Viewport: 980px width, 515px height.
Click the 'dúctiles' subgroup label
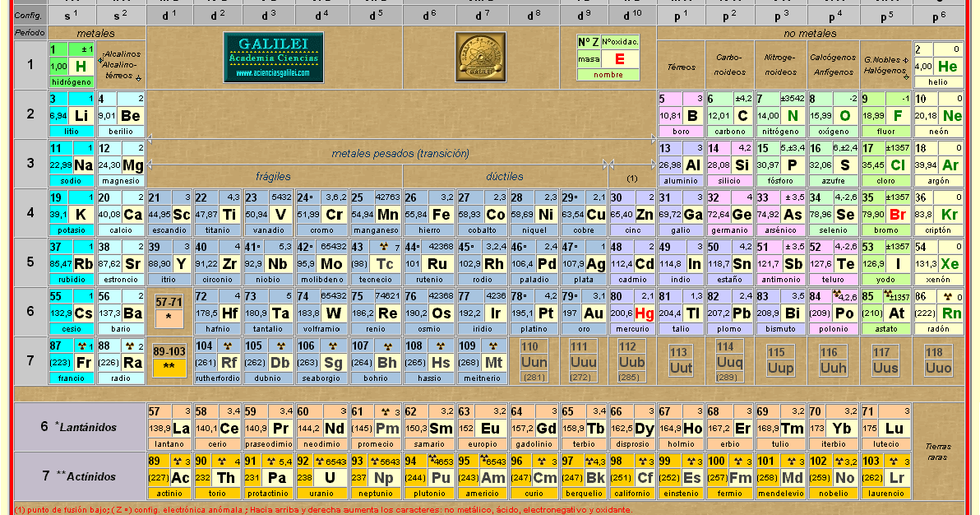click(504, 176)
